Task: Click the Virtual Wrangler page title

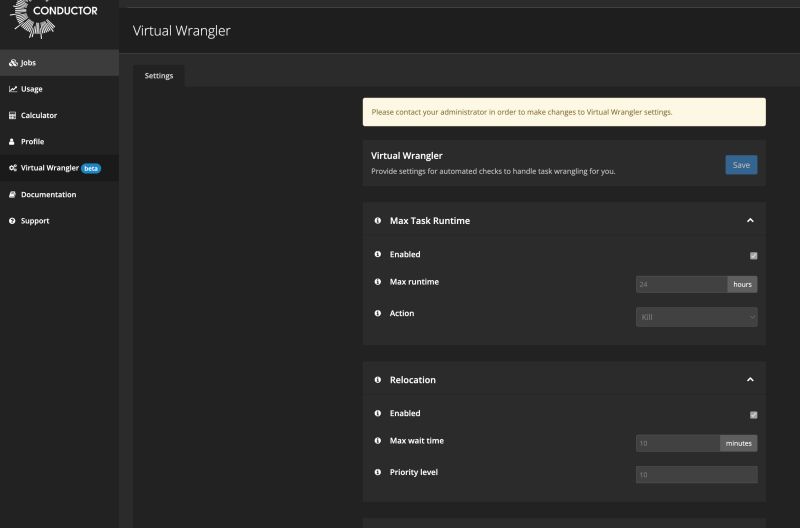Action: [182, 31]
